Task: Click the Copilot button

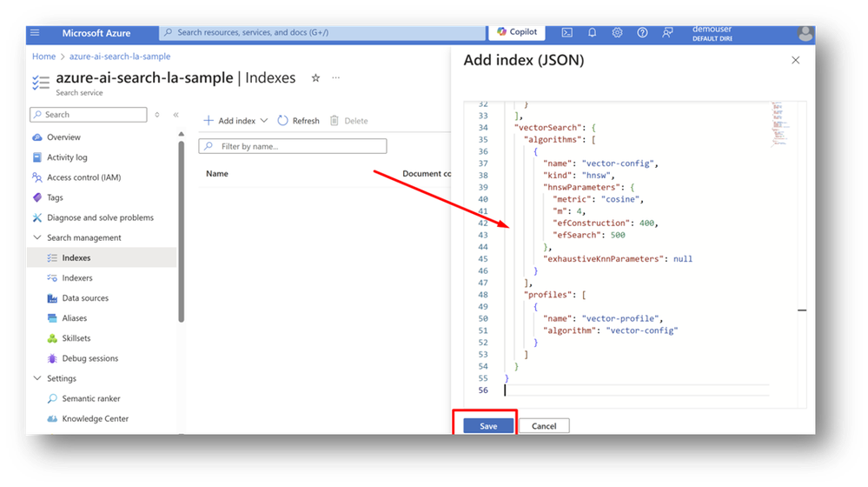Action: 516,32
